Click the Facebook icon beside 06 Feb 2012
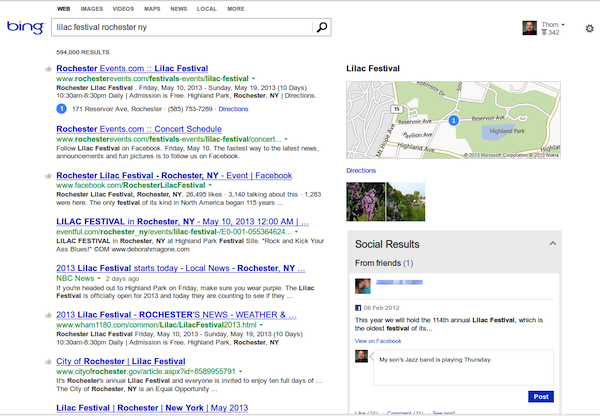Viewport: 600px width, 416px height. click(358, 308)
